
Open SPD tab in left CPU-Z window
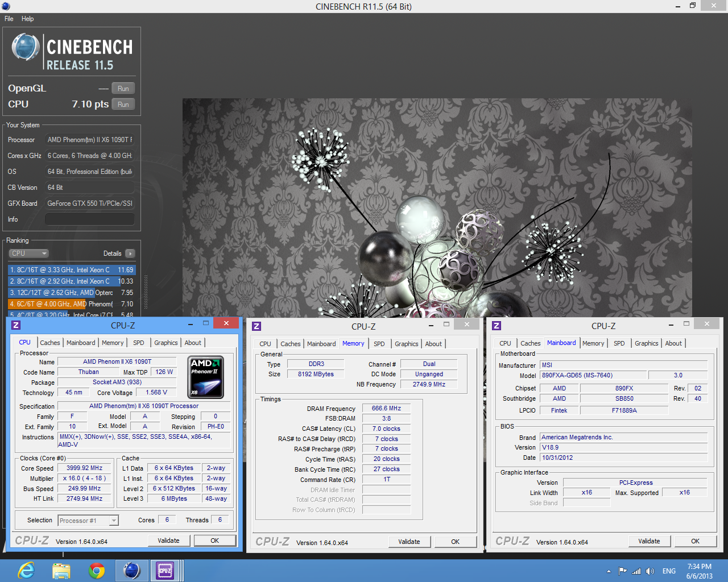click(139, 343)
